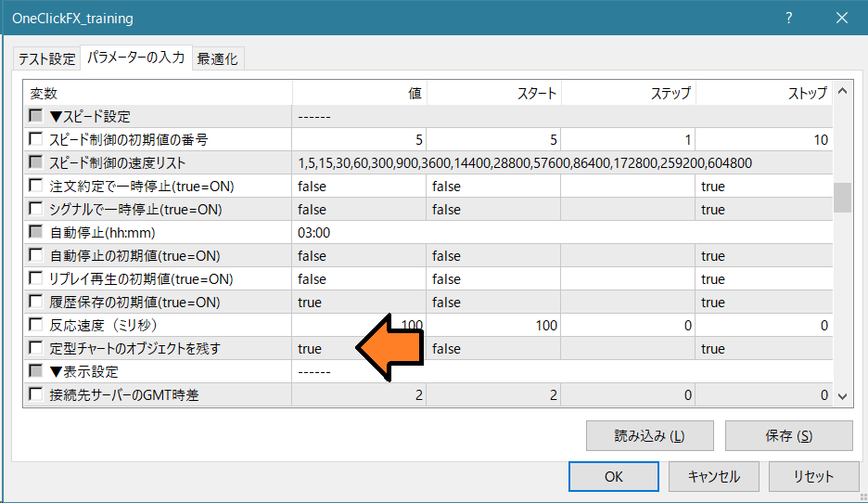The image size is (868, 503).
Task: Open the 最適化 tab
Action: [217, 58]
